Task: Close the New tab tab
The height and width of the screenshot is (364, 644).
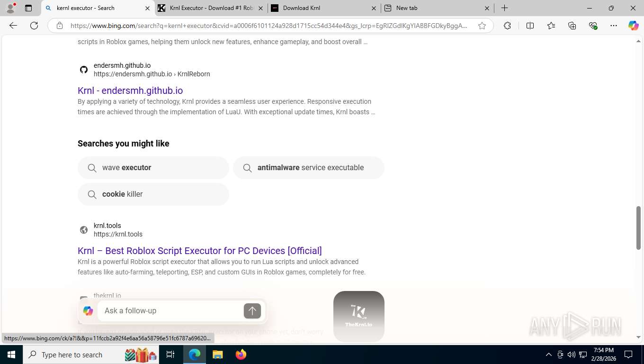Action: point(487,8)
